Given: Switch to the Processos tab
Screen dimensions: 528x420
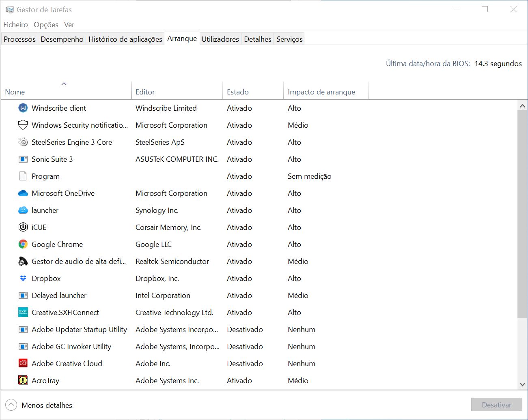Looking at the screenshot, I should (x=19, y=39).
